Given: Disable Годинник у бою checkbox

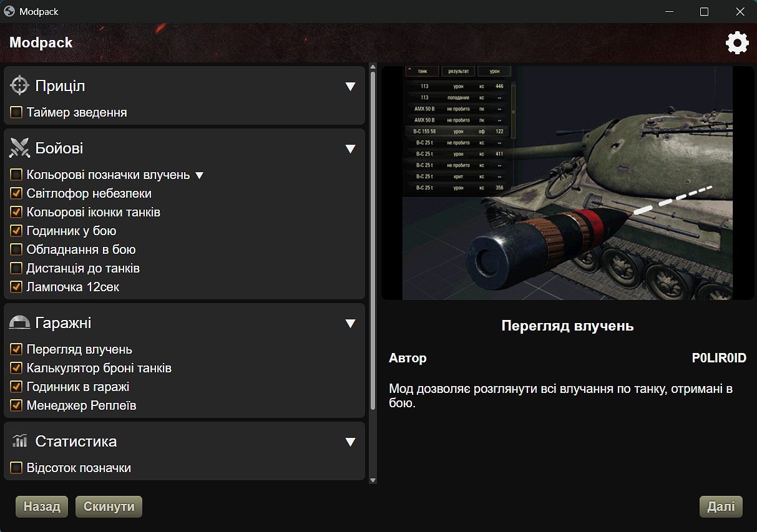Looking at the screenshot, I should click(16, 231).
